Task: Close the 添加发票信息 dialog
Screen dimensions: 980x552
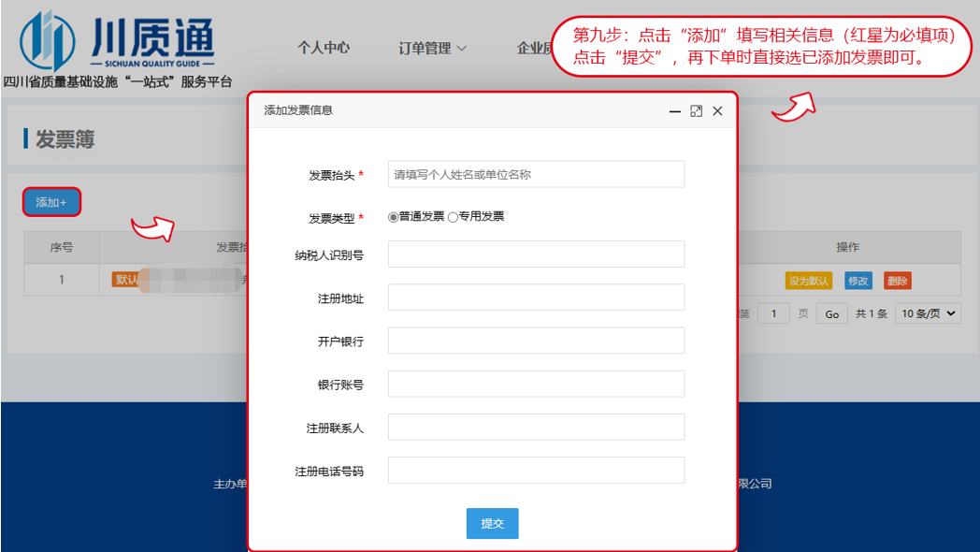Action: [x=717, y=111]
